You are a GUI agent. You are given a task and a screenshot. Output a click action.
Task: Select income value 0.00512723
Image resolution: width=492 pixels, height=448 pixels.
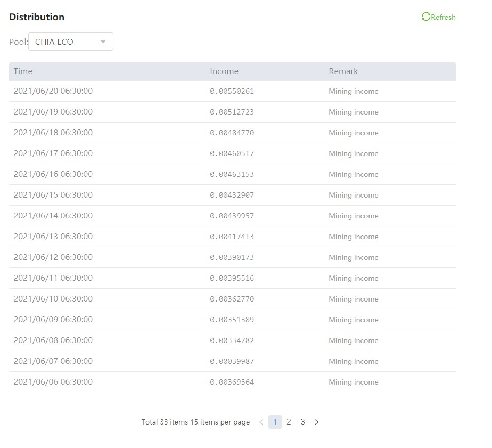click(x=232, y=112)
